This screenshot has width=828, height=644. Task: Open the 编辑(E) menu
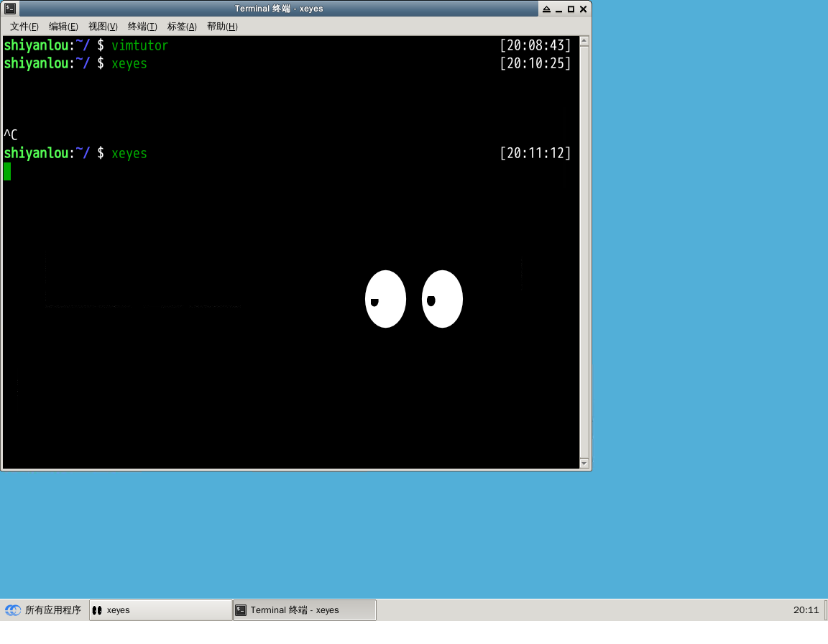tap(63, 27)
